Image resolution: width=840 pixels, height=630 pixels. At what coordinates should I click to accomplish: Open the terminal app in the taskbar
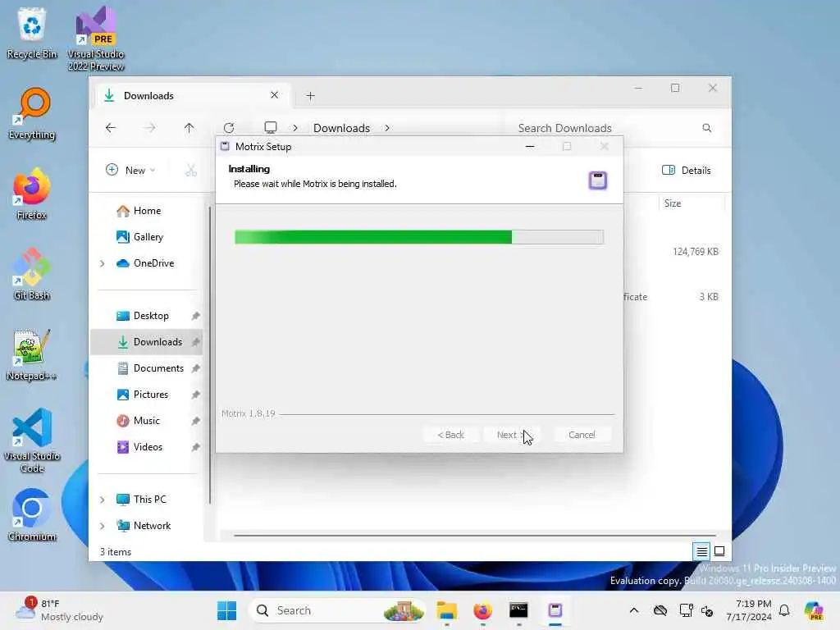(518, 610)
